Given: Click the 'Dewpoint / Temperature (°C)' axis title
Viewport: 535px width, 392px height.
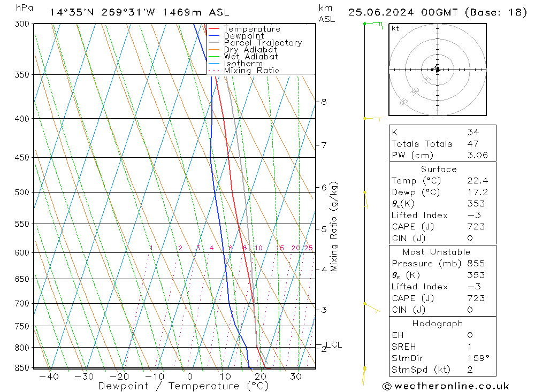Looking at the screenshot, I should [183, 386].
